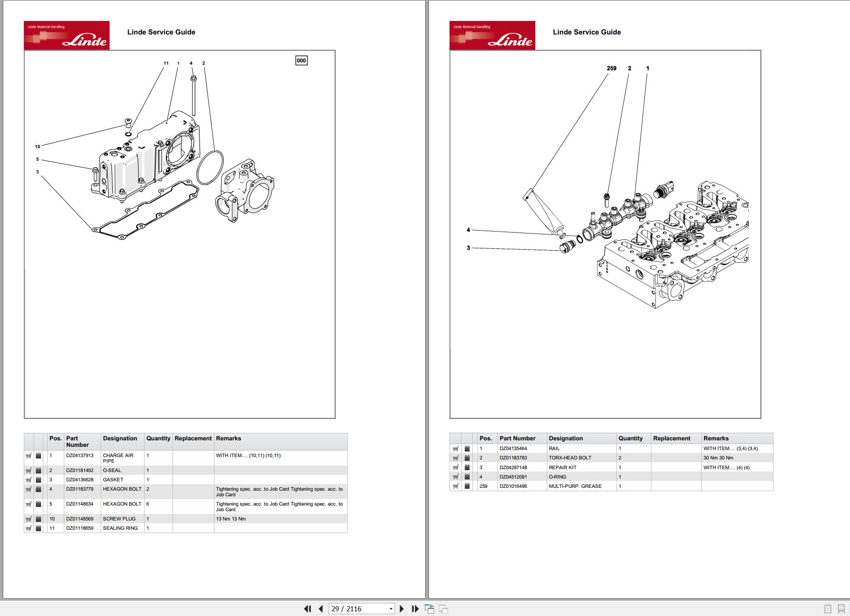
Task: Click the previous view navigation icon
Action: click(429, 609)
